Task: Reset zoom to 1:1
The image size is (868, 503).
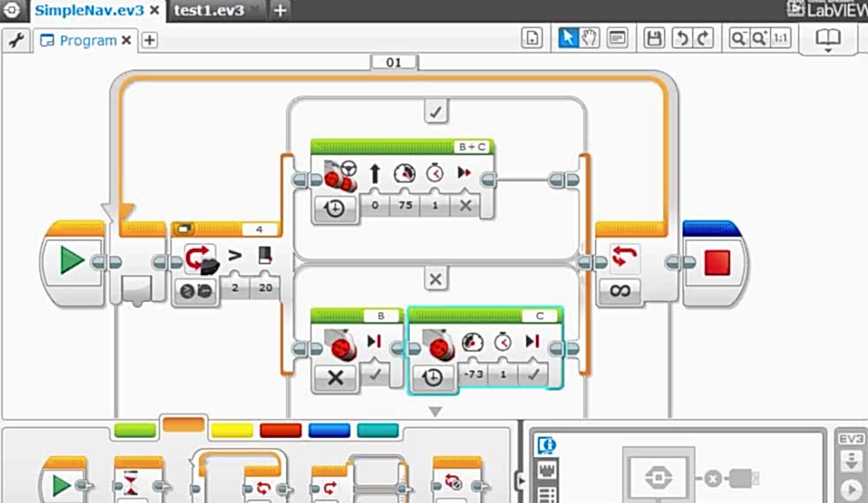Action: [x=781, y=38]
